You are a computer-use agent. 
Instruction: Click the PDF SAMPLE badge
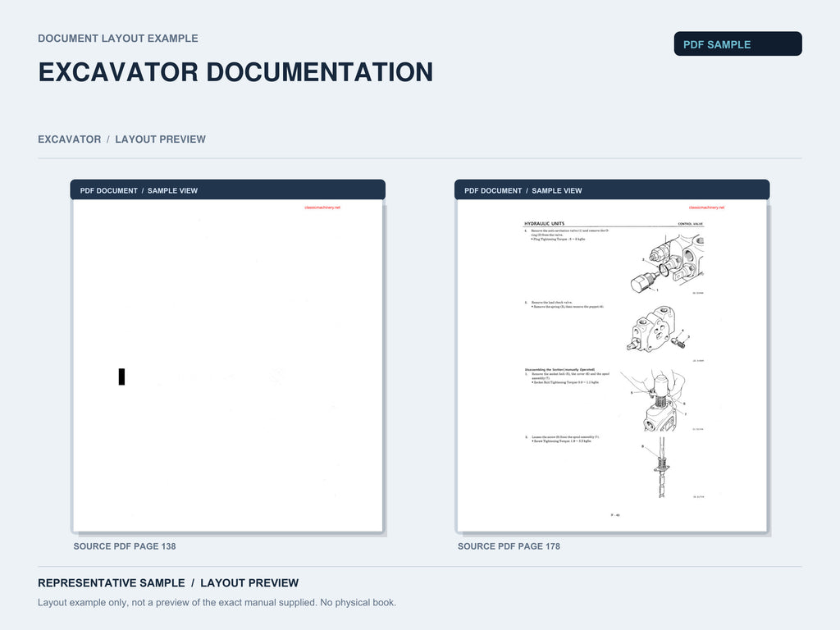pos(737,44)
